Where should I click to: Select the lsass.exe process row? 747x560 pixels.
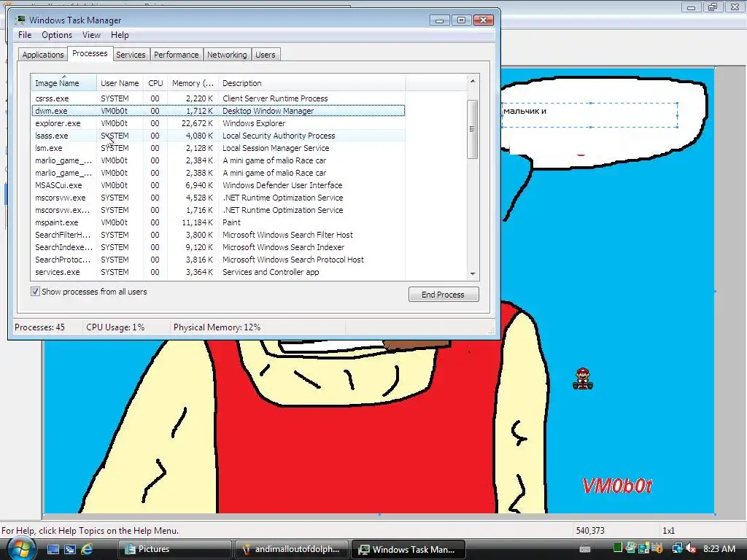pyautogui.click(x=218, y=135)
